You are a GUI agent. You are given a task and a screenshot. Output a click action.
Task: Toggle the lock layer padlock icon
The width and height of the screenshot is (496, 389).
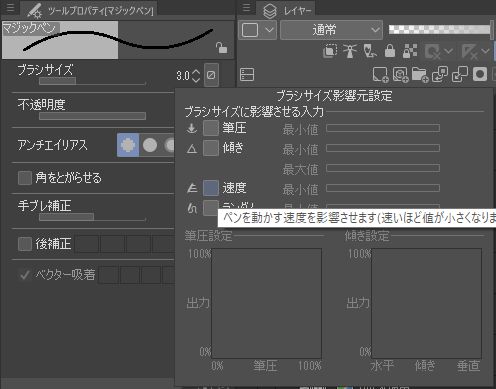(390, 51)
